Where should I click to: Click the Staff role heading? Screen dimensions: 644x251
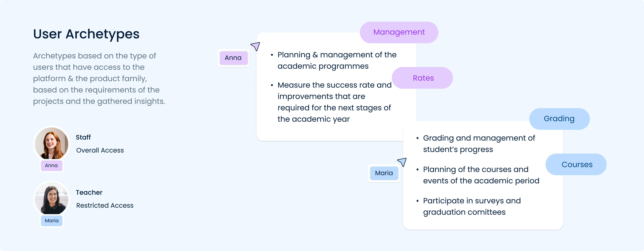click(x=83, y=137)
